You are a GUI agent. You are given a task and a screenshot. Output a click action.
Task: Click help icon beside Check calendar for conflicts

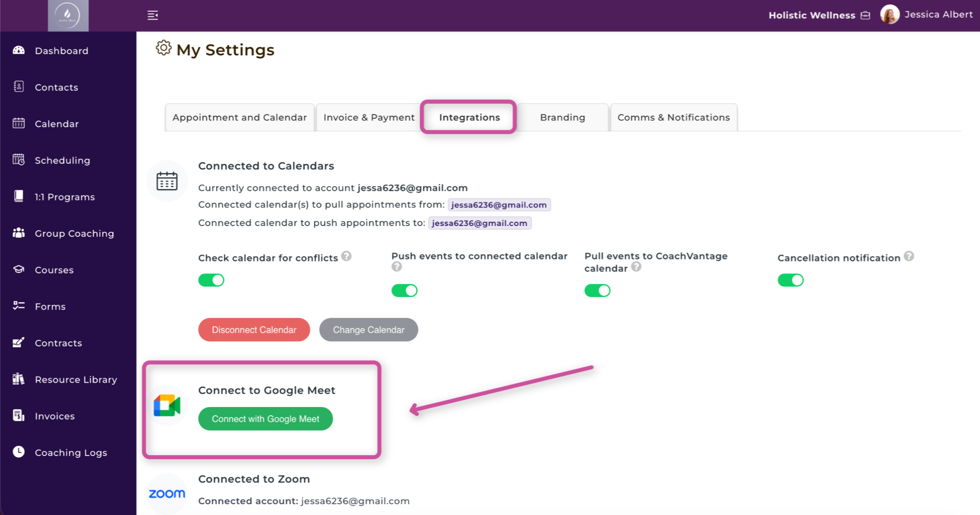tap(346, 256)
